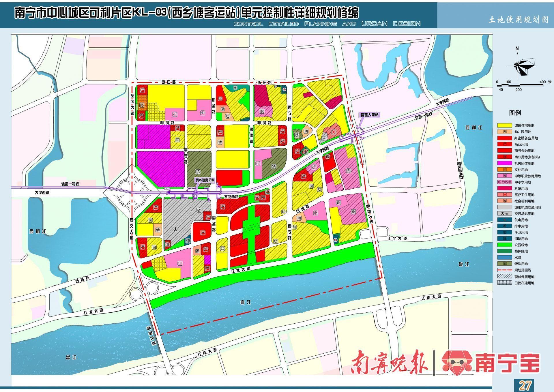Screen dimensions: 554x392
Task: Click the 规划范围线 legend label
Action: coord(523,270)
